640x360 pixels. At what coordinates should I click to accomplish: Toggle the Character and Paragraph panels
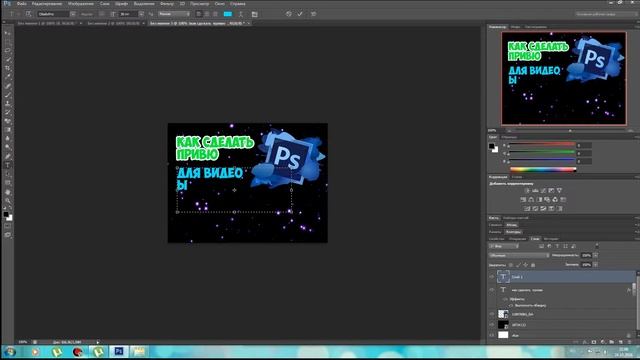[x=255, y=14]
